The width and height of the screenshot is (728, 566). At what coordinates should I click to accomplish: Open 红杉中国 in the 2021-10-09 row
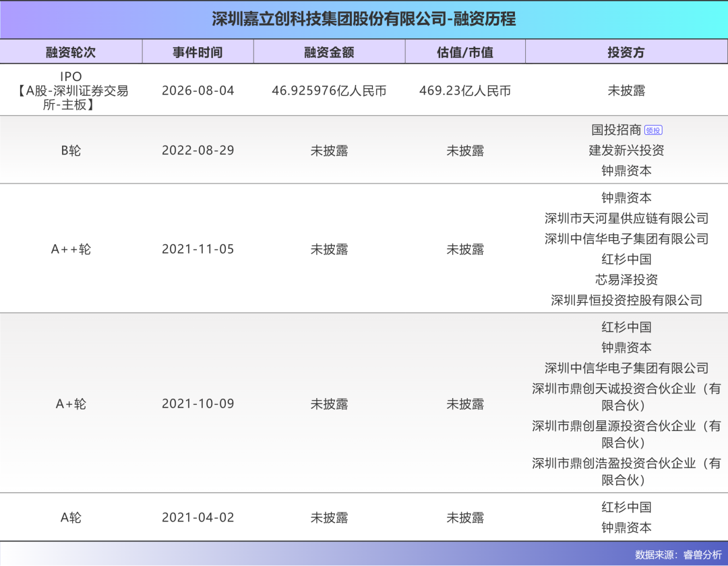(626, 327)
